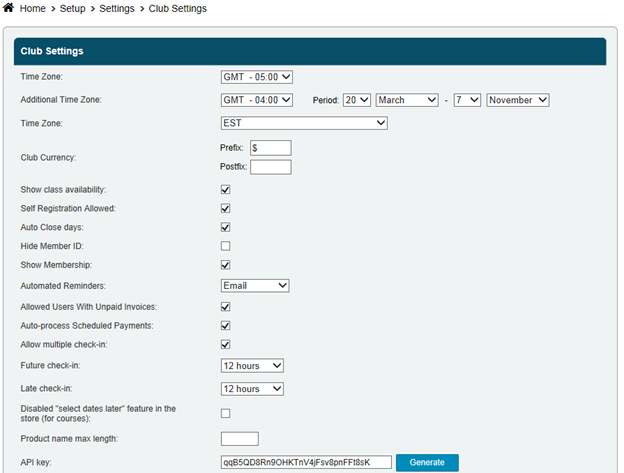
Task: Select the period end month November dropdown
Action: pos(518,100)
